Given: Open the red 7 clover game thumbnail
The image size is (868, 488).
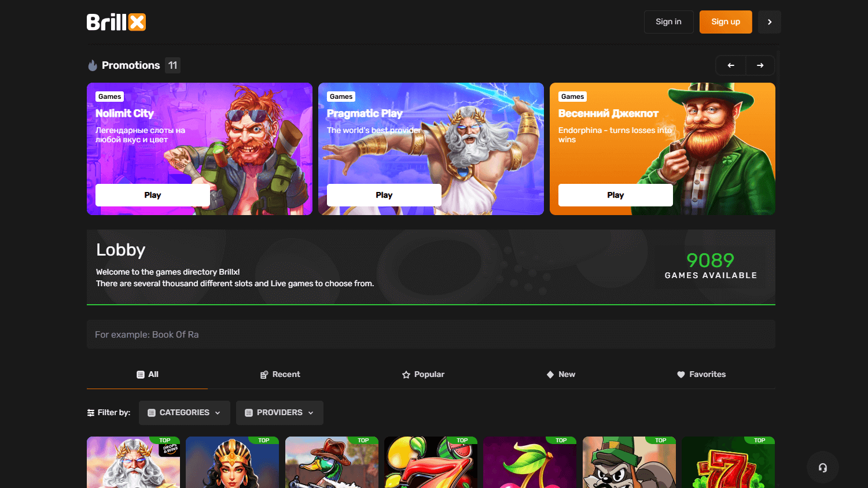Looking at the screenshot, I should pos(729,462).
